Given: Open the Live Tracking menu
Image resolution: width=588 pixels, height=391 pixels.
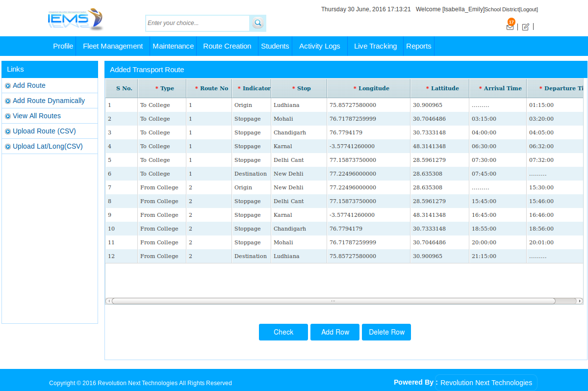Looking at the screenshot, I should point(375,46).
